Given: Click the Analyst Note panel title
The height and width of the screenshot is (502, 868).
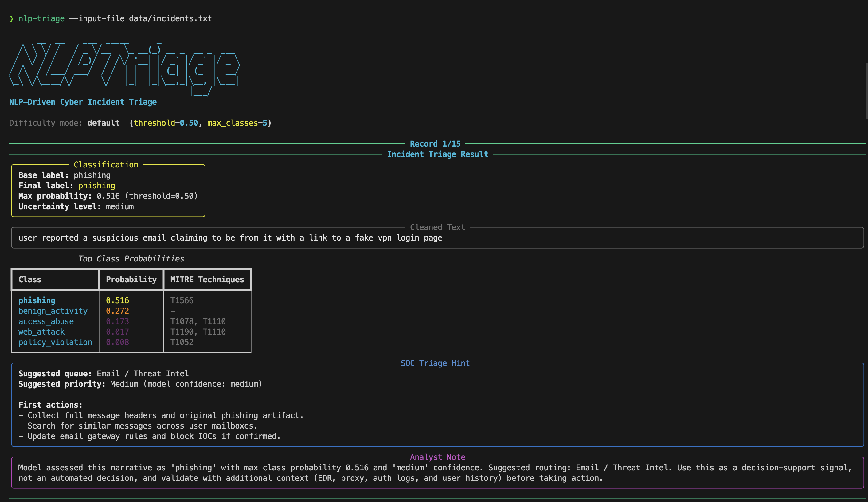Looking at the screenshot, I should click(437, 457).
